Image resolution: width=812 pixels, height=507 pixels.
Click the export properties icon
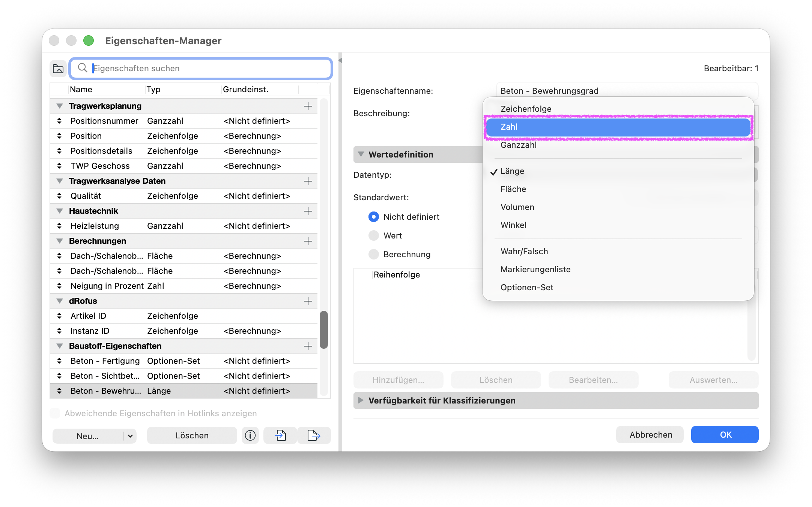(314, 435)
